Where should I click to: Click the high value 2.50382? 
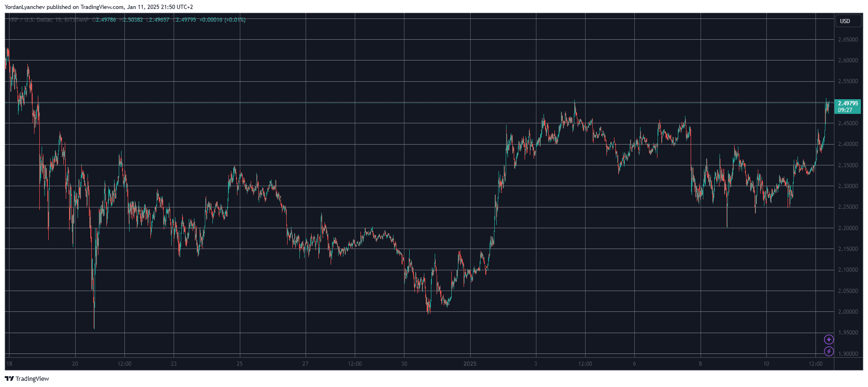132,20
